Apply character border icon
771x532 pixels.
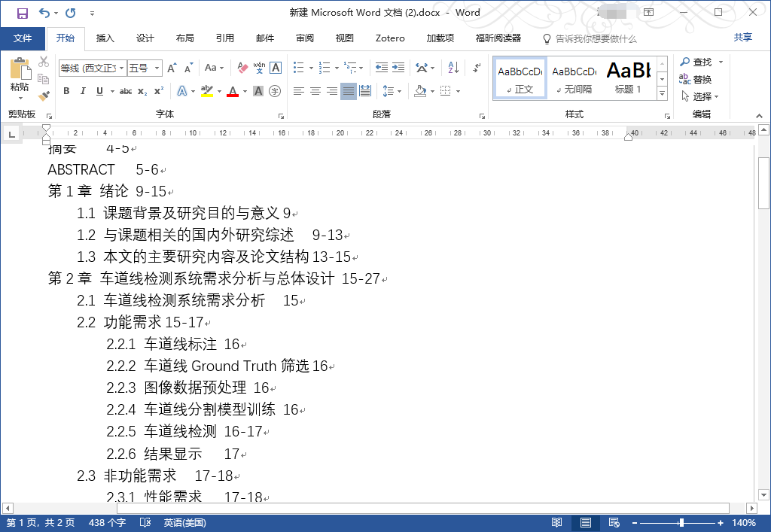pos(276,68)
